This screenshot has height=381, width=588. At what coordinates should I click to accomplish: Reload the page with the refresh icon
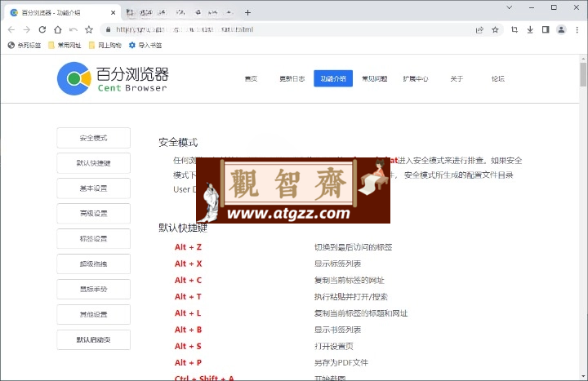(x=42, y=29)
